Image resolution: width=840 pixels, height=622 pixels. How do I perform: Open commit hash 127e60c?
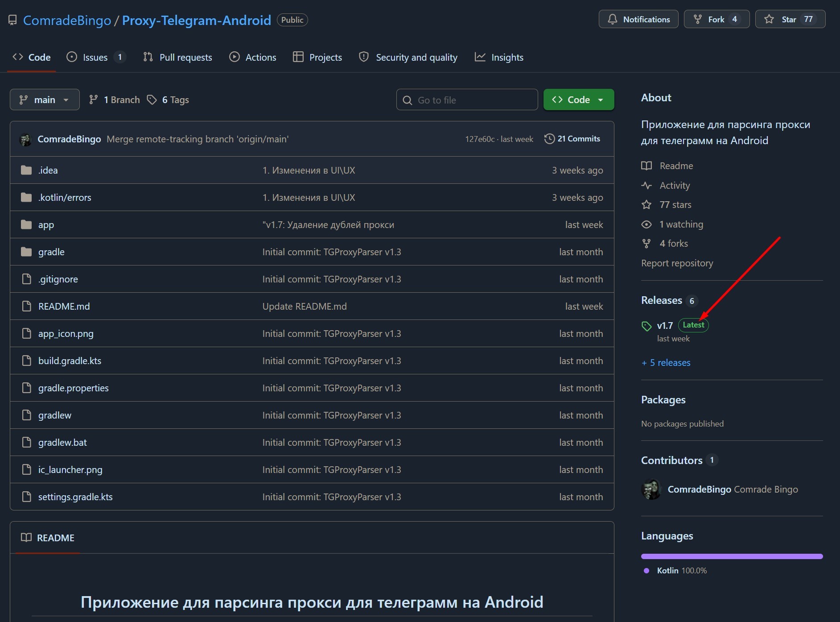480,139
